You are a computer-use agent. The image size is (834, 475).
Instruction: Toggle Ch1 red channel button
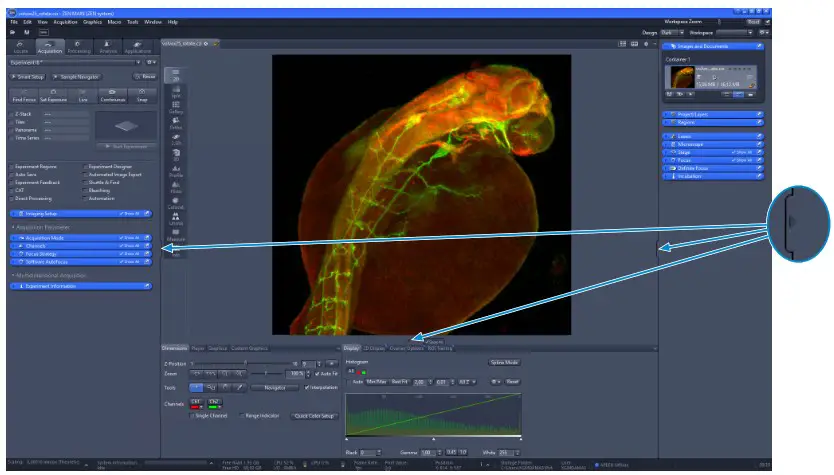point(196,404)
